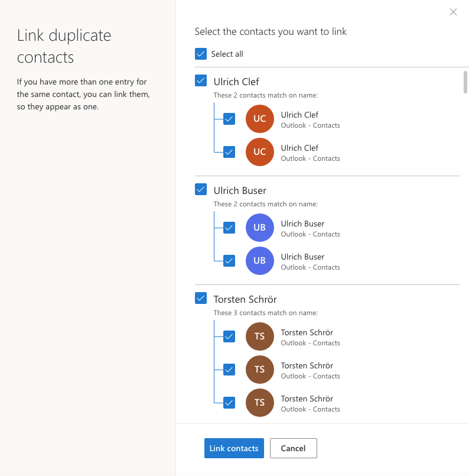Viewport: 469px width, 476px height.
Task: Uncheck the Select all checkbox
Action: (x=201, y=54)
